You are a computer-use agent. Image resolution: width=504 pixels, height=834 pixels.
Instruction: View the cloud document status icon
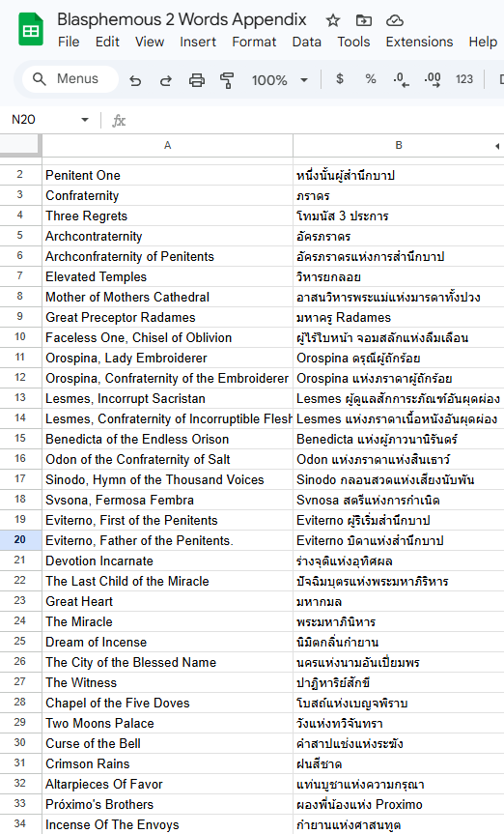tap(395, 20)
